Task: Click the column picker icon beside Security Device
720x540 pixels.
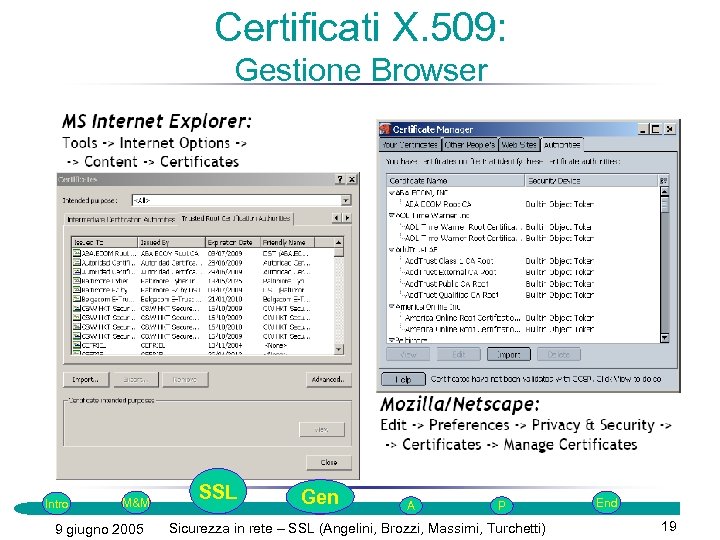Action: [x=664, y=181]
